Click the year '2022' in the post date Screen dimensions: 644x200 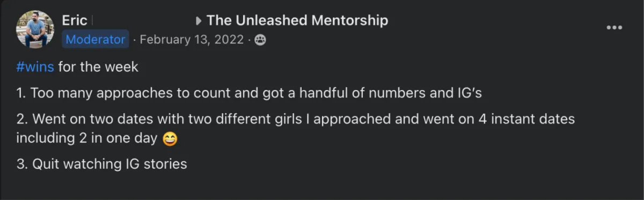click(x=228, y=40)
